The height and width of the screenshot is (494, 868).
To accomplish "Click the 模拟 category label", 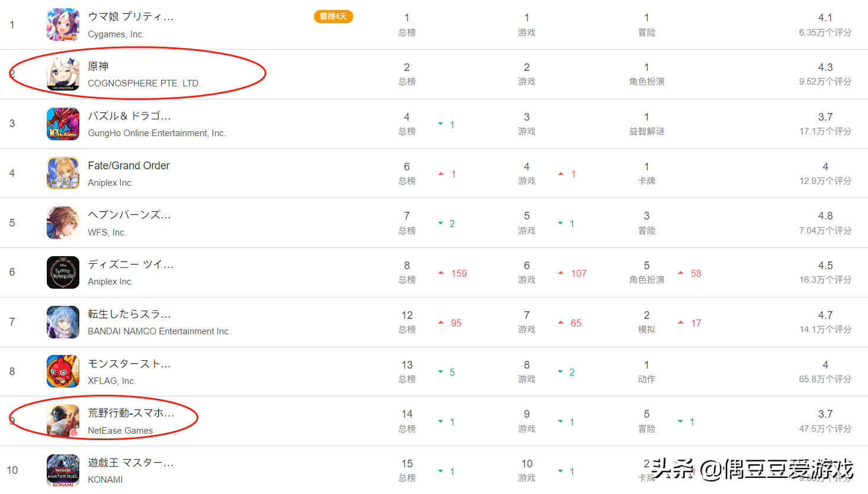I will coord(647,330).
